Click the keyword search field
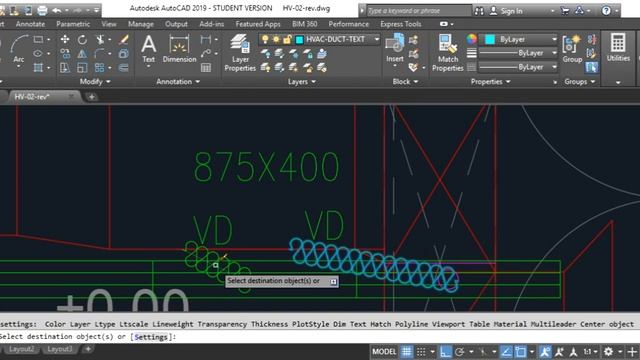The width and height of the screenshot is (640, 360). click(418, 11)
